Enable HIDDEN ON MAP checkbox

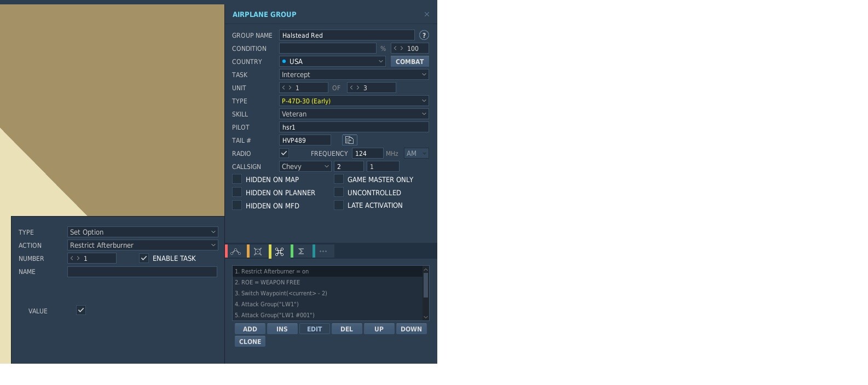(x=237, y=179)
